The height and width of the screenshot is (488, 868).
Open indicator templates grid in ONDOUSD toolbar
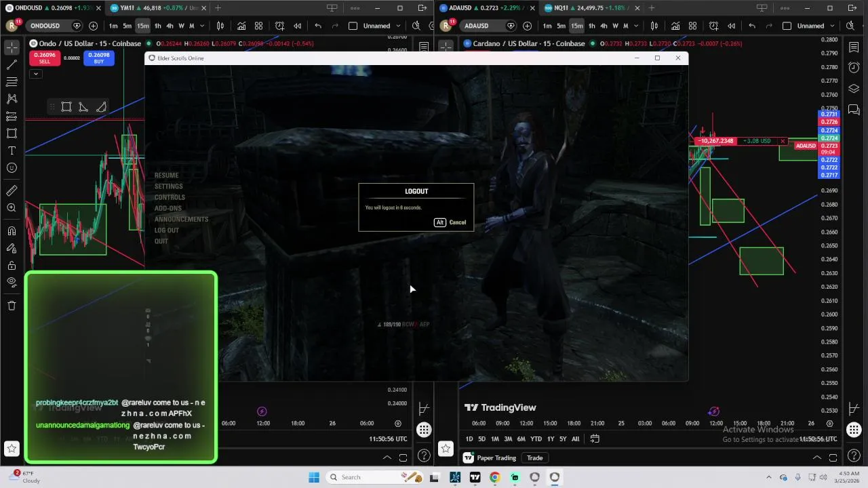[258, 26]
